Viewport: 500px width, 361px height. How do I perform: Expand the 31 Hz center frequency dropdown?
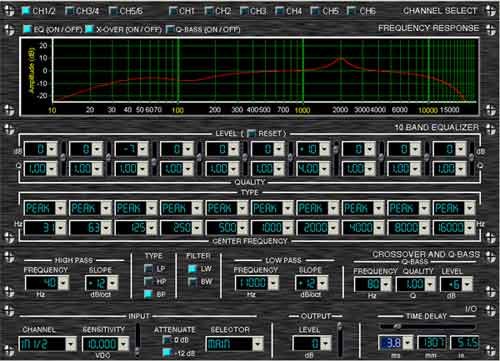tap(60, 228)
